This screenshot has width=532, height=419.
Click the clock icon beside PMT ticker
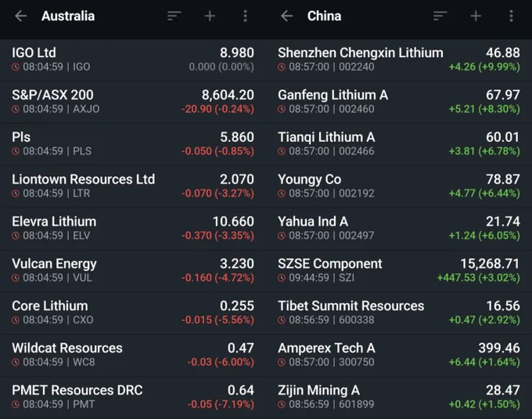click(x=16, y=404)
